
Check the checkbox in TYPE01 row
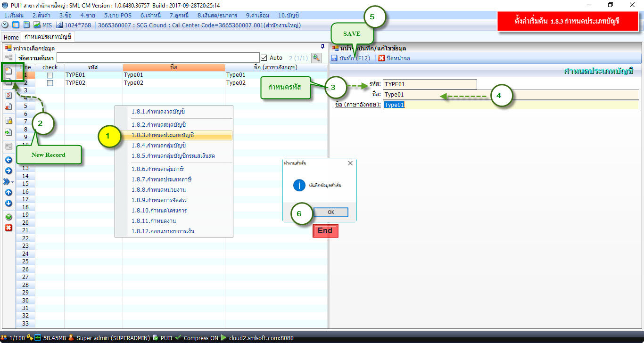(50, 75)
